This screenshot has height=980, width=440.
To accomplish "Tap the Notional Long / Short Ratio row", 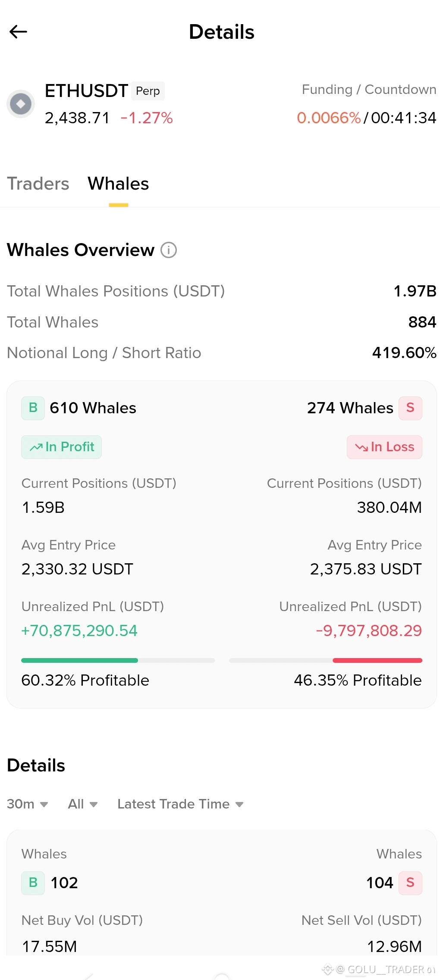I will 222,353.
